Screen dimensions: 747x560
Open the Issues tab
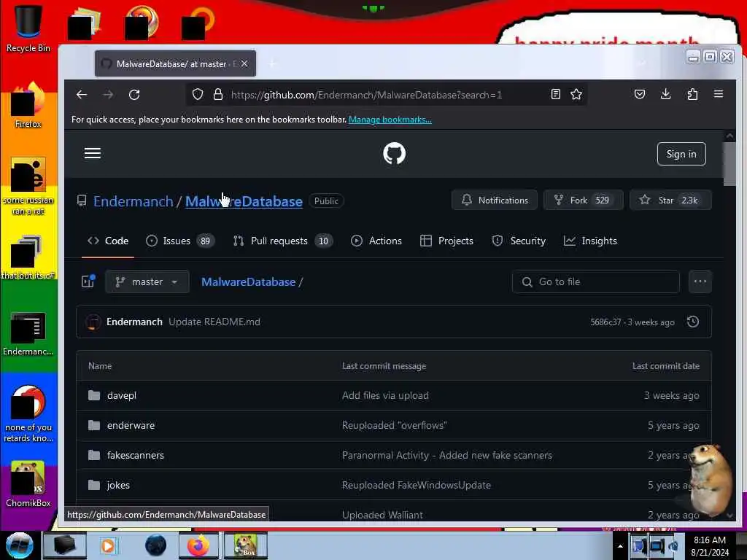coord(180,241)
